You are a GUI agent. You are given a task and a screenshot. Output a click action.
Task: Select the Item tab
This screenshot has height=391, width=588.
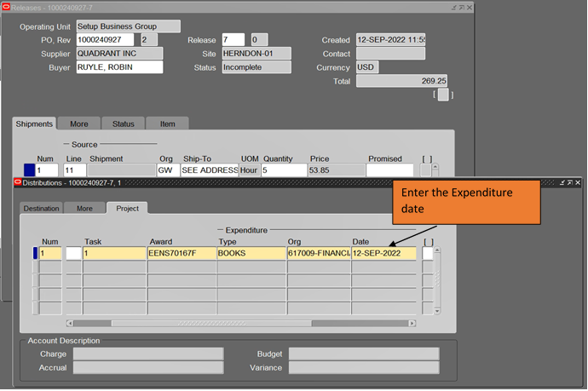[x=167, y=124]
